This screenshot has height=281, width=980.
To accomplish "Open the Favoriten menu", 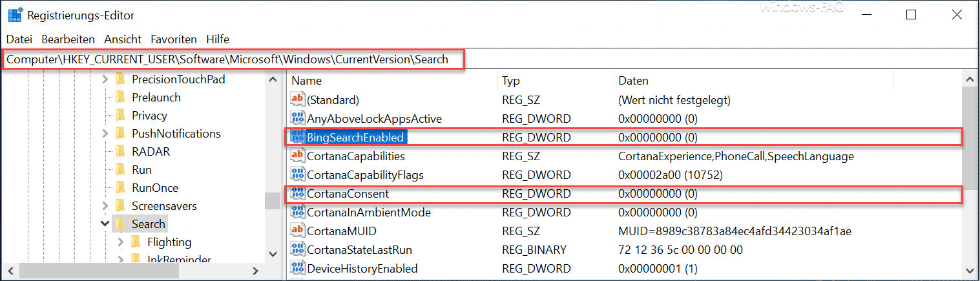I will (174, 39).
